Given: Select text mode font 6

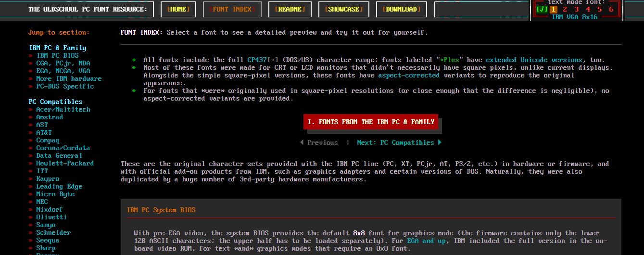Looking at the screenshot, I should (x=611, y=9).
